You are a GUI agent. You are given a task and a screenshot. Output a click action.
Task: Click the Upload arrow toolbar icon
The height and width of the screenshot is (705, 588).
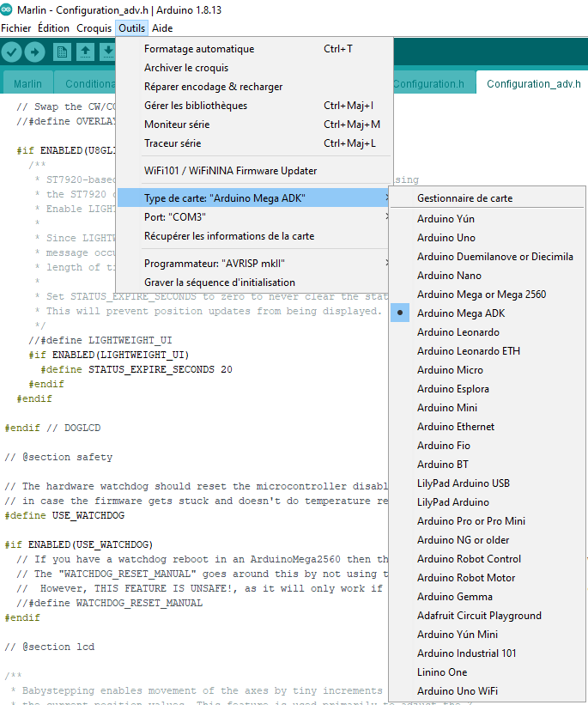(x=34, y=52)
